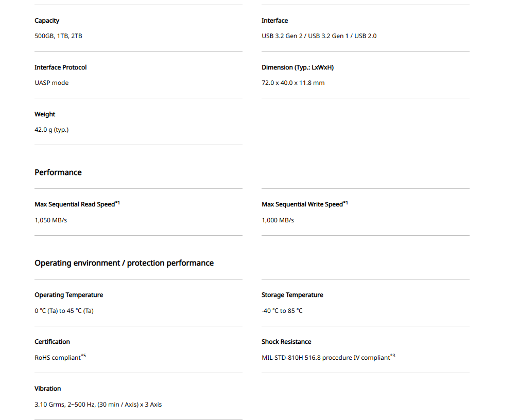Select the Interface Protocol label
518x420 pixels.
tap(60, 67)
